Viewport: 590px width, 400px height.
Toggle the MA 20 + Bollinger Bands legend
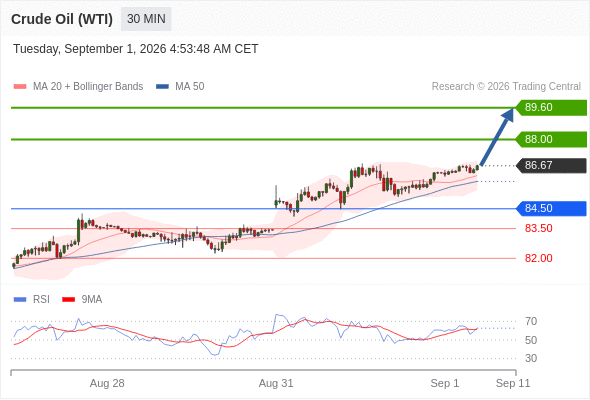[x=88, y=87]
